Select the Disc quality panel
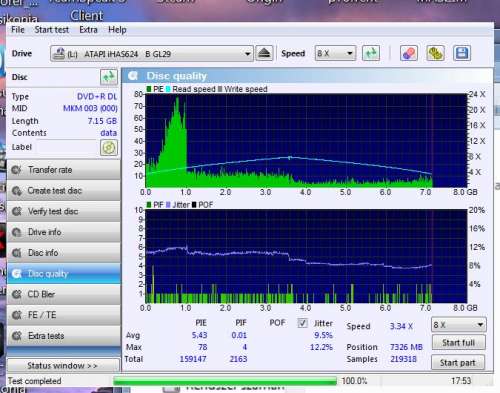 pos(64,274)
